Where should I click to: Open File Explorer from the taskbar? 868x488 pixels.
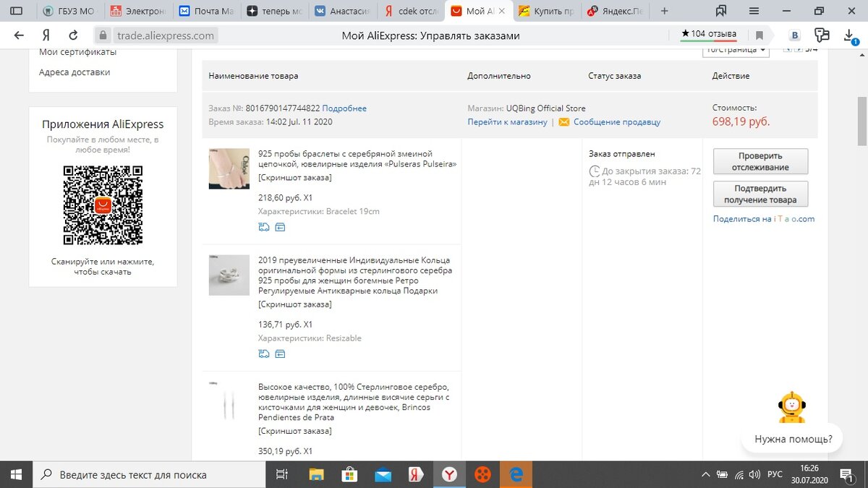[316, 474]
